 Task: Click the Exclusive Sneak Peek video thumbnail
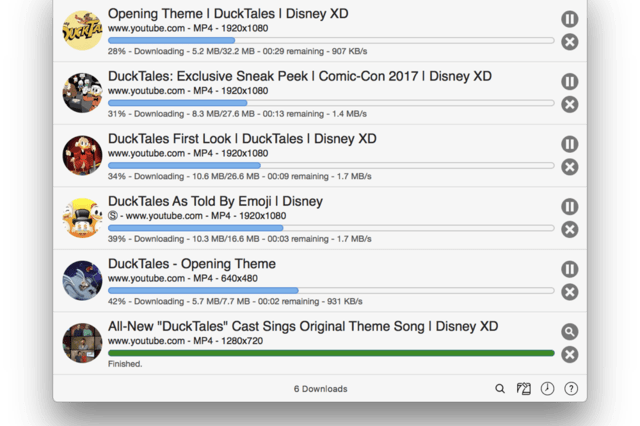(82, 93)
